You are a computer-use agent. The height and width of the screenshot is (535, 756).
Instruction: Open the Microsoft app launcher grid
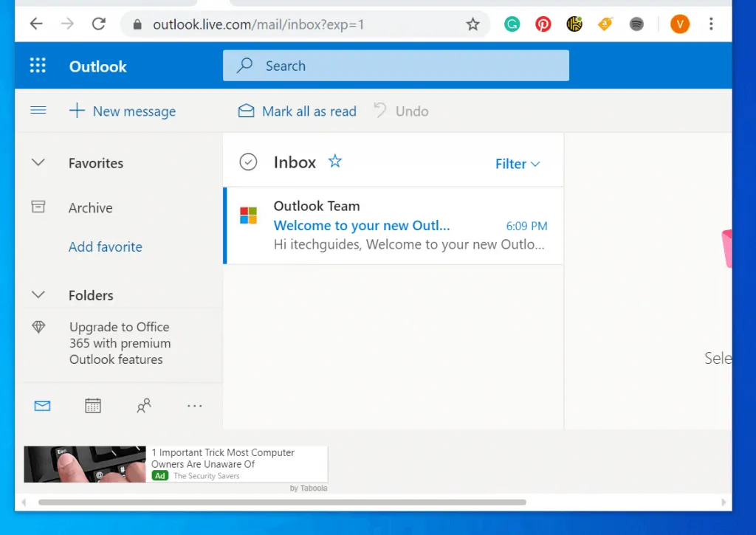[38, 65]
